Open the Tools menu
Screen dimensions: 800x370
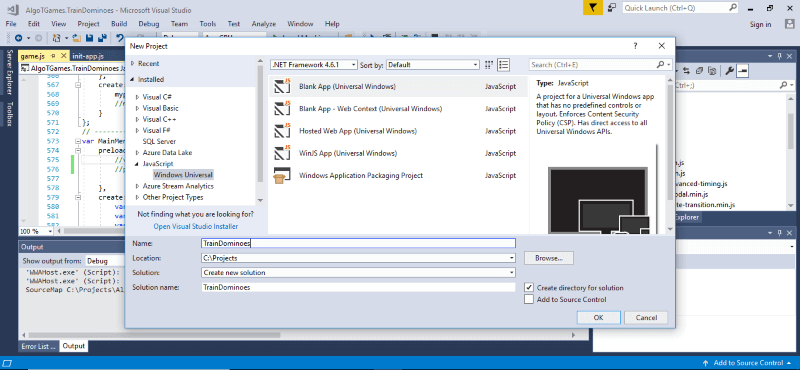point(208,24)
